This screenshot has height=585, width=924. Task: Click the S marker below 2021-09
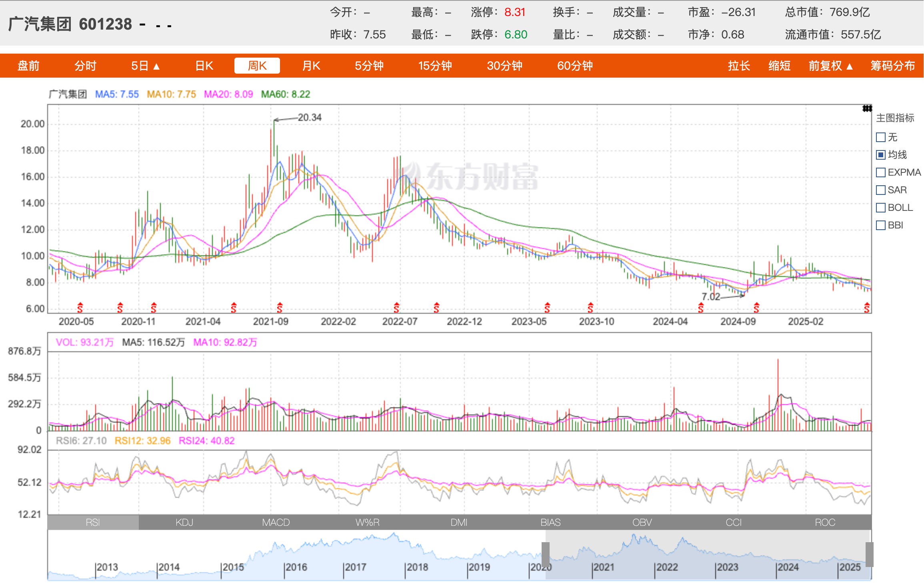pyautogui.click(x=280, y=307)
